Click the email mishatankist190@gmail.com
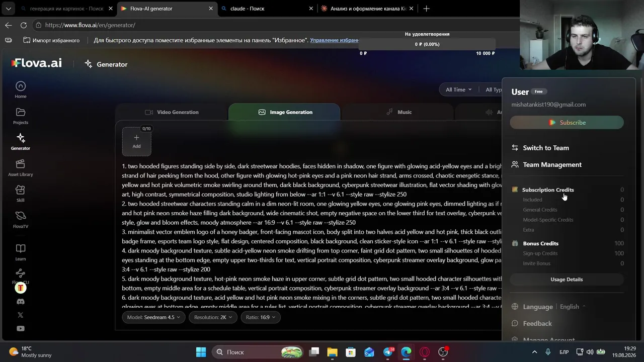Image resolution: width=644 pixels, height=362 pixels. (x=548, y=105)
